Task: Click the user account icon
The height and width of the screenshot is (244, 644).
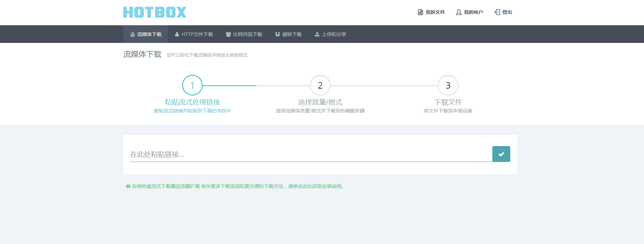Action: (459, 12)
